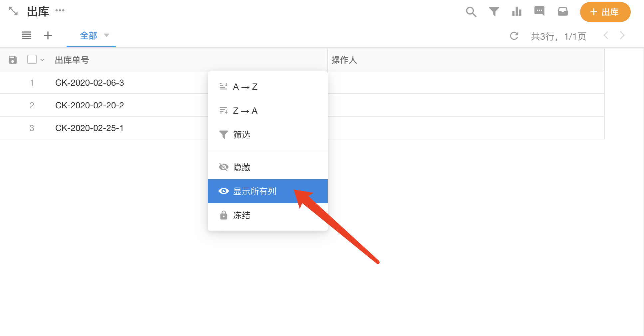The height and width of the screenshot is (336, 644).
Task: Click the filter funnel icon in top toolbar
Action: pos(494,12)
